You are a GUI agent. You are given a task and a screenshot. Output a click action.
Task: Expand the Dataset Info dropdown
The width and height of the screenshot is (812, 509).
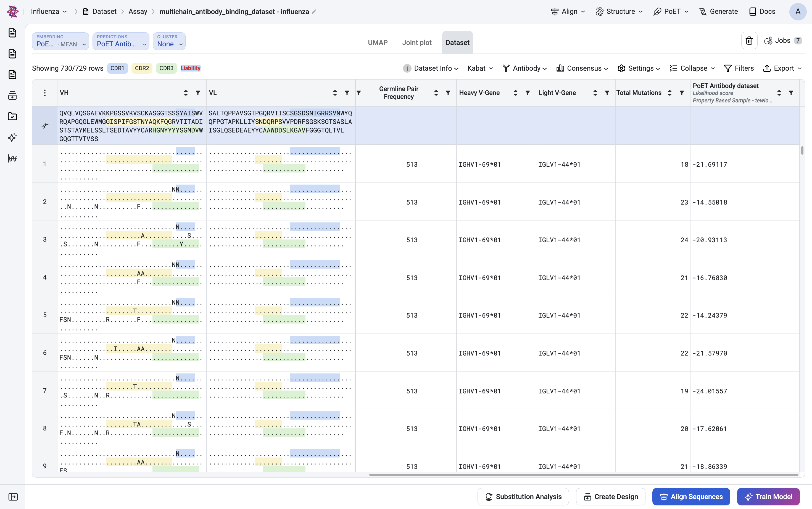click(x=431, y=68)
